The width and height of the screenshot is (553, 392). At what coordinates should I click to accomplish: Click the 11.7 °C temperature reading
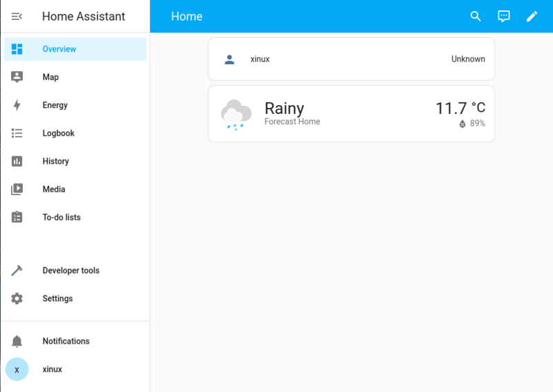[460, 109]
